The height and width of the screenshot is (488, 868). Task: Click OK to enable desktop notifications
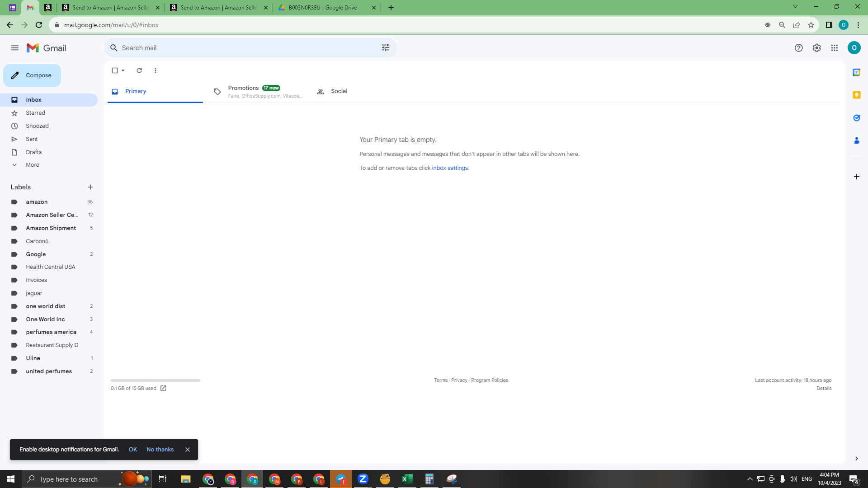point(133,450)
